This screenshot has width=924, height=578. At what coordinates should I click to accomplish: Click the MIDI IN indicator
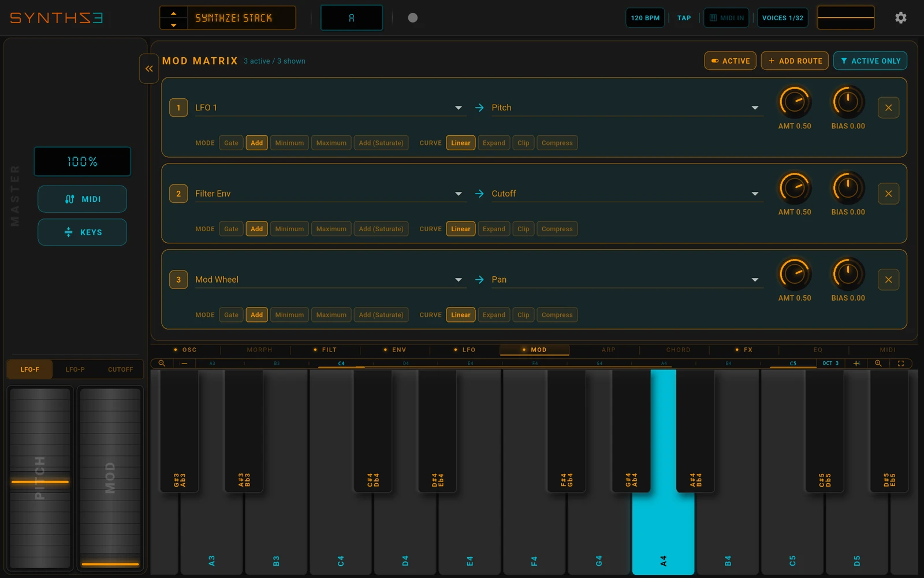tap(726, 18)
